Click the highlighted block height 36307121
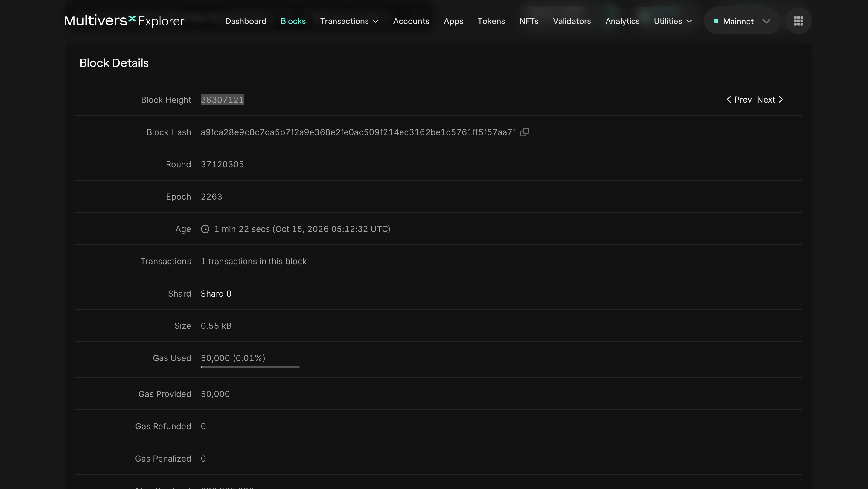This screenshot has height=489, width=868. [223, 100]
